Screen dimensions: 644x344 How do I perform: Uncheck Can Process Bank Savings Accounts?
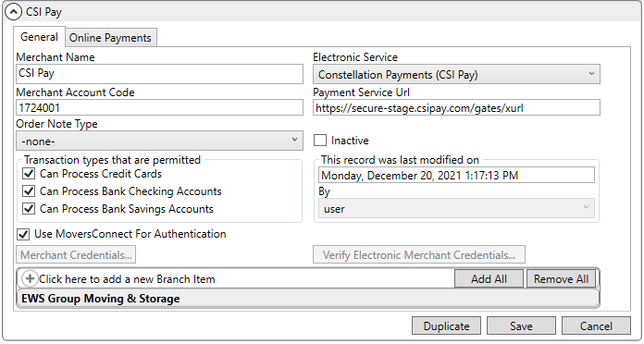click(x=29, y=209)
